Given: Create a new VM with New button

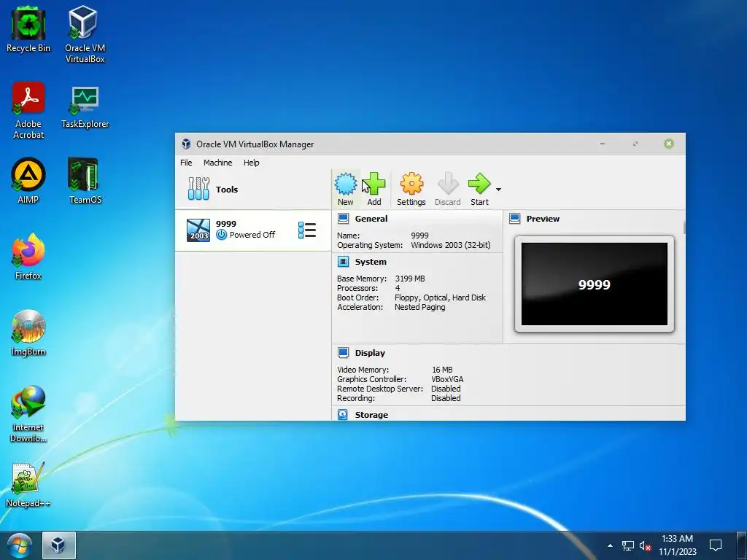Looking at the screenshot, I should tap(345, 190).
